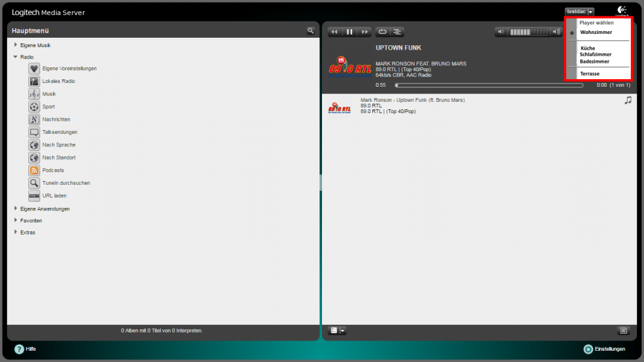The image size is (644, 362).
Task: Click Nachrichten text label
Action: 56,119
